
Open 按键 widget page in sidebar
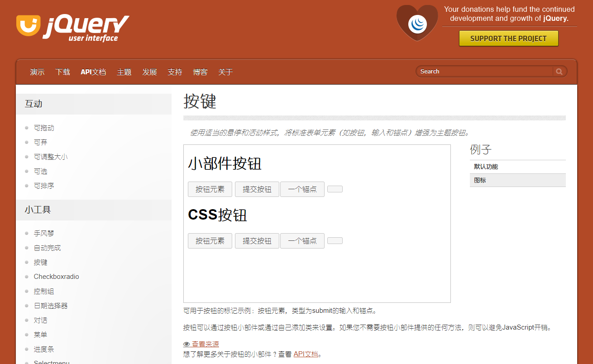point(40,263)
